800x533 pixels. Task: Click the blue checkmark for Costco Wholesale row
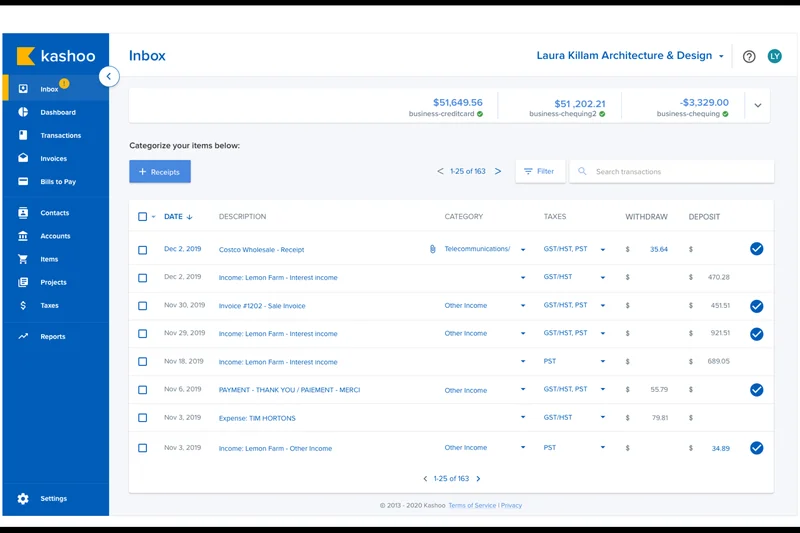click(756, 249)
